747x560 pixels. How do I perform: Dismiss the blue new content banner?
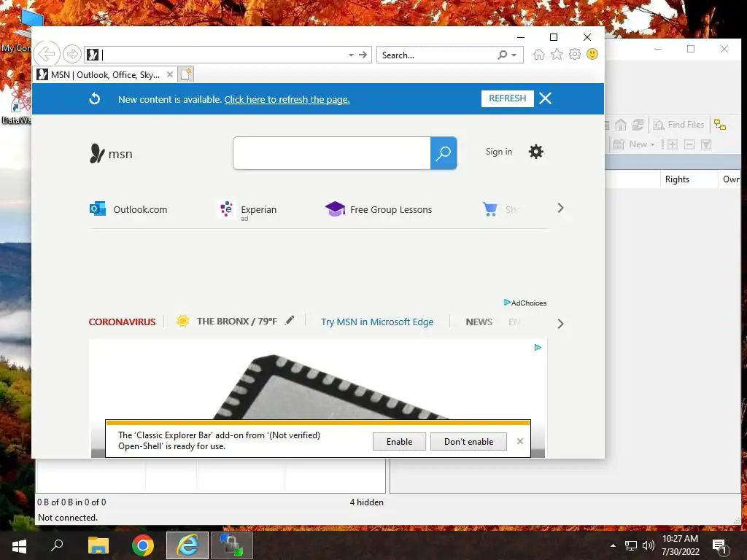(x=546, y=98)
